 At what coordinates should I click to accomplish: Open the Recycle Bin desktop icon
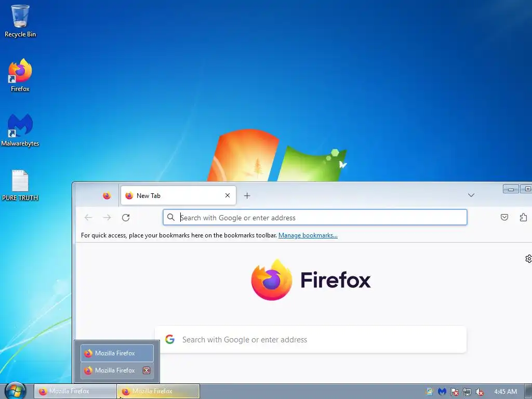(20, 20)
